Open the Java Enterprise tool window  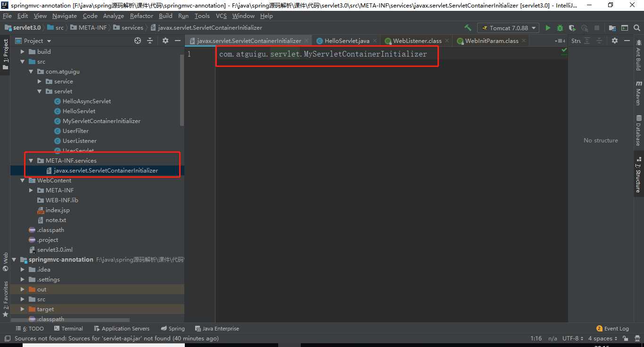pos(217,329)
